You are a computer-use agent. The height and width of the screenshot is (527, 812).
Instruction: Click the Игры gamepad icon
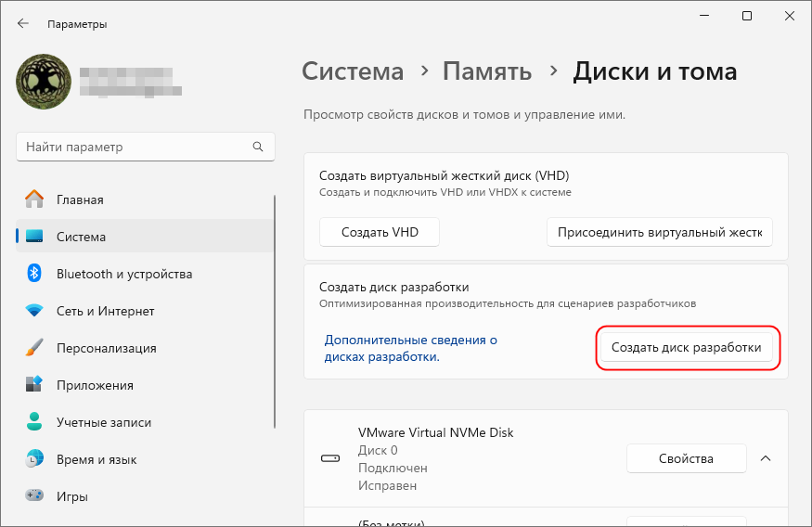(34, 496)
